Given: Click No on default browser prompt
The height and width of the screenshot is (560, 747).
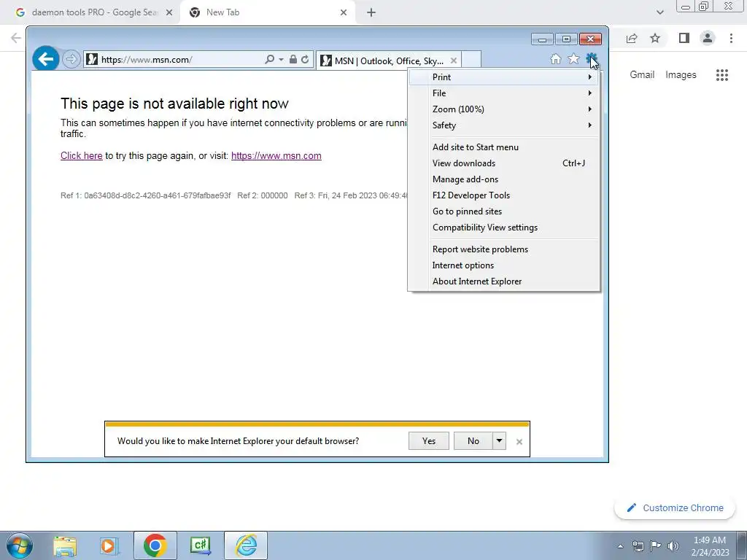Looking at the screenshot, I should coord(473,441).
